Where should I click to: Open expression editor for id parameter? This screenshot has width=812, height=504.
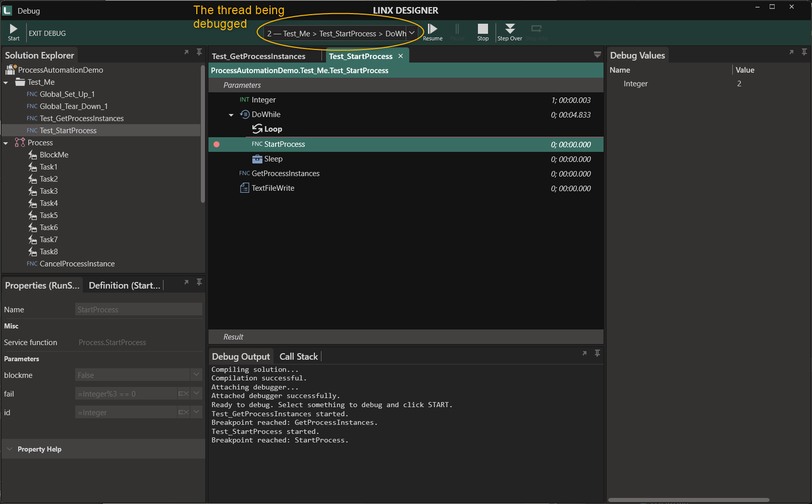pos(184,412)
